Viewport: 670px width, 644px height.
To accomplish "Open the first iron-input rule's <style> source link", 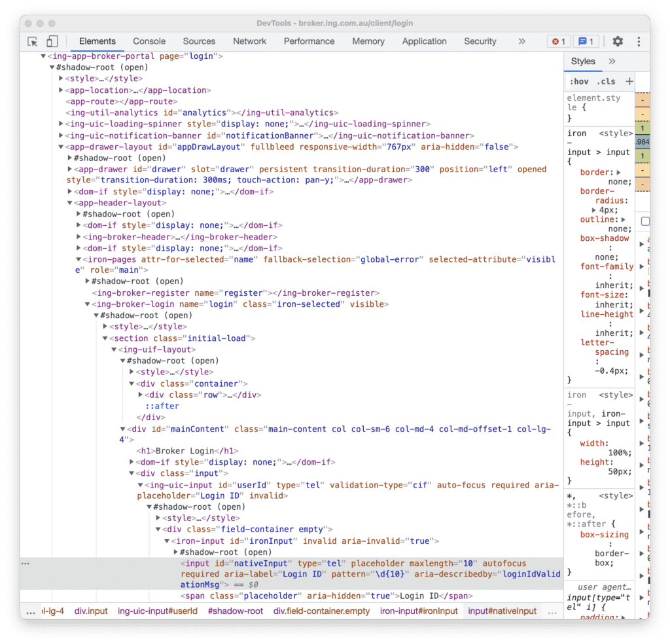I will (616, 134).
